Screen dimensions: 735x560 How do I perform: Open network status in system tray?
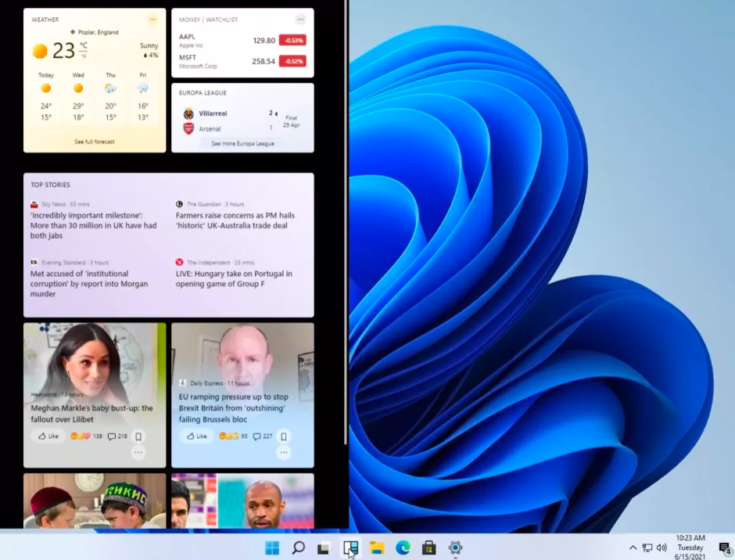(x=647, y=547)
